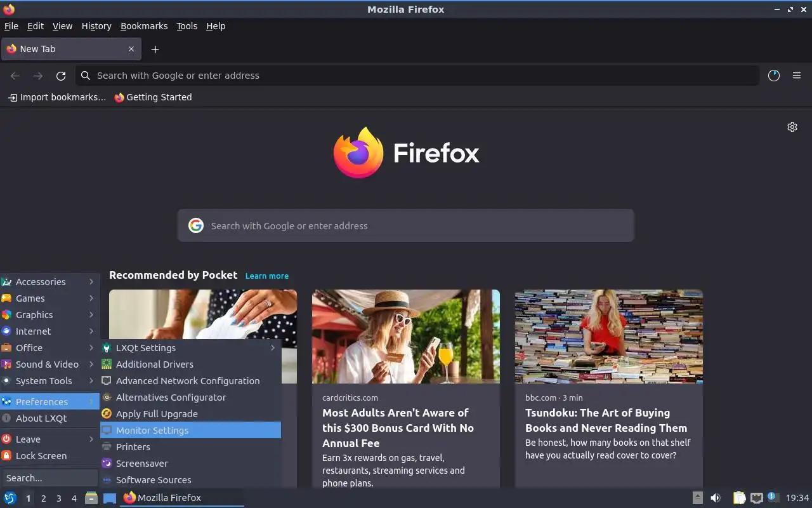Screen dimensions: 812x508
Task: Expand the Leave submenu
Action: (49, 439)
